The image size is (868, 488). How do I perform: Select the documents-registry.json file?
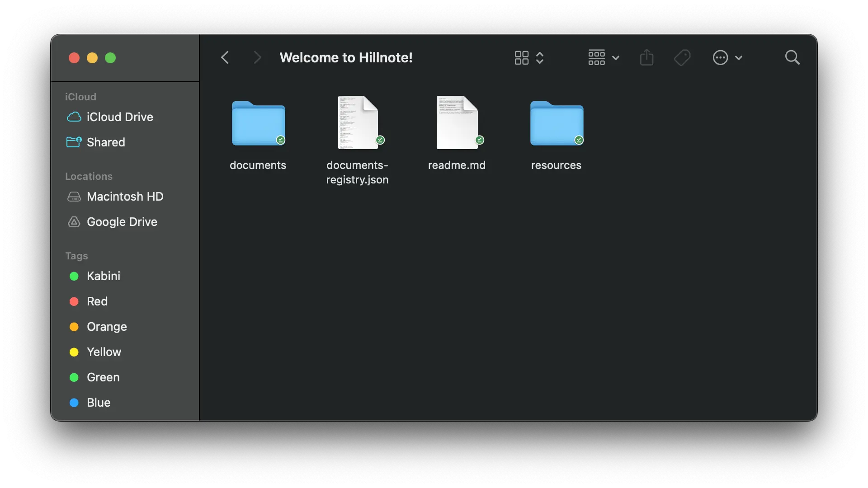[358, 122]
